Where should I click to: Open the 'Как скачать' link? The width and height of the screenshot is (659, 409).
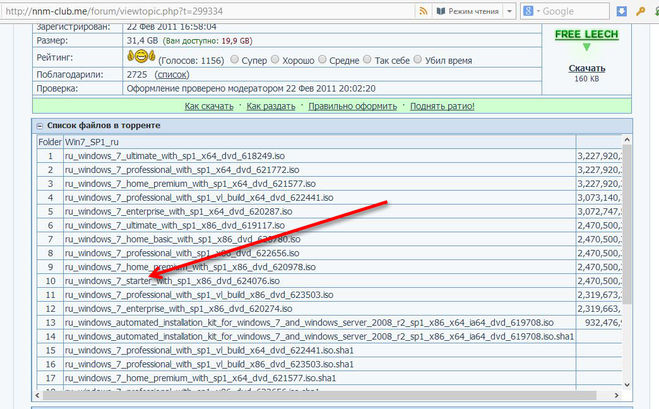pyautogui.click(x=209, y=106)
